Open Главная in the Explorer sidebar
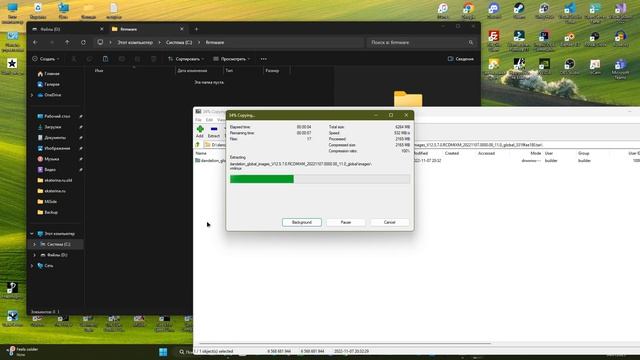This screenshot has height=360, width=640. click(52, 73)
